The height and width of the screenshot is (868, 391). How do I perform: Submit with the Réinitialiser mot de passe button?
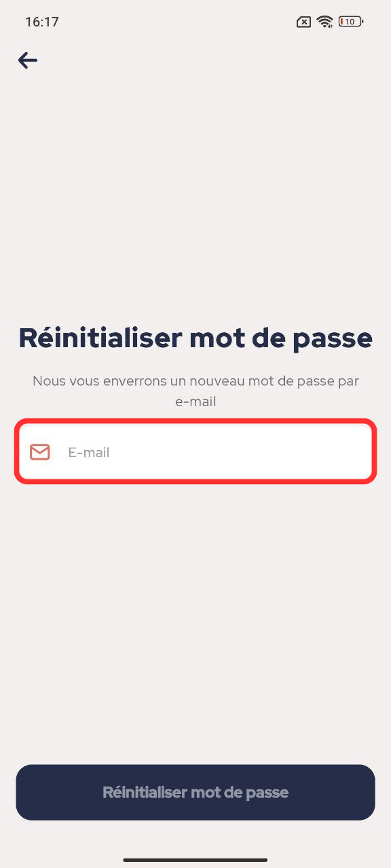pyautogui.click(x=195, y=792)
